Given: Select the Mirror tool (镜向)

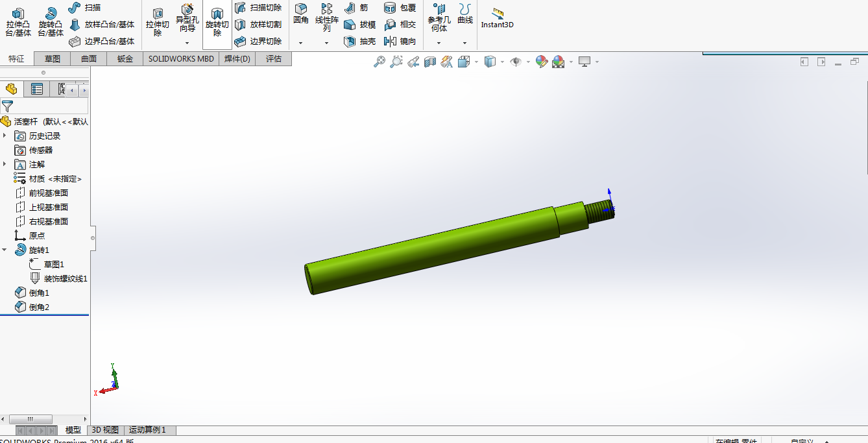Looking at the screenshot, I should coord(400,41).
